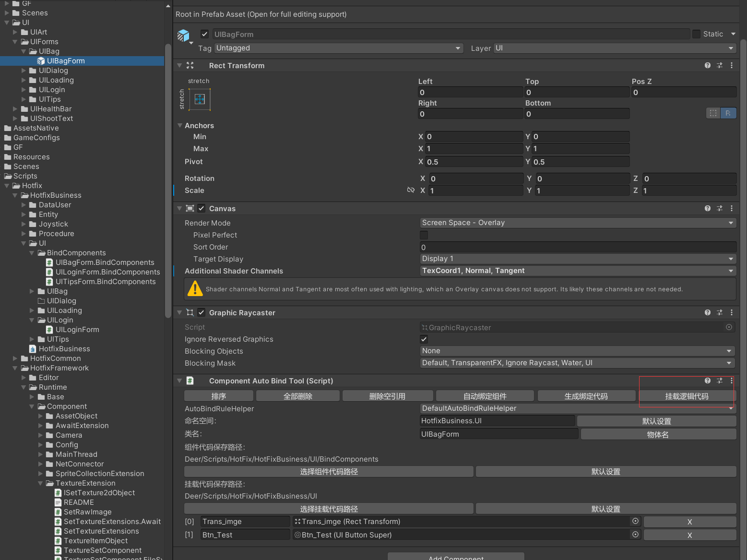The height and width of the screenshot is (560, 747).
Task: Expand the UIDialog folder under UIForms
Action: (24, 71)
